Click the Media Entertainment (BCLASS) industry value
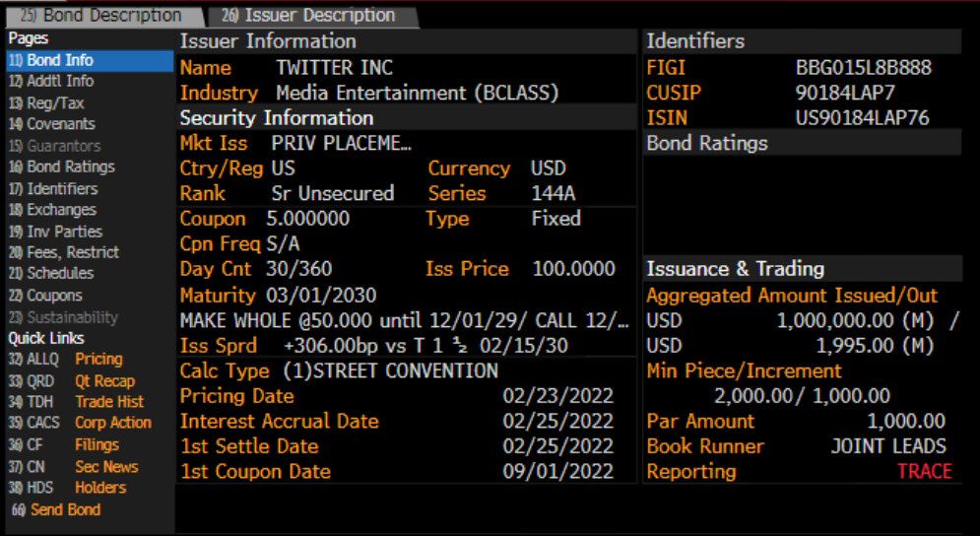The image size is (980, 536). click(x=417, y=94)
